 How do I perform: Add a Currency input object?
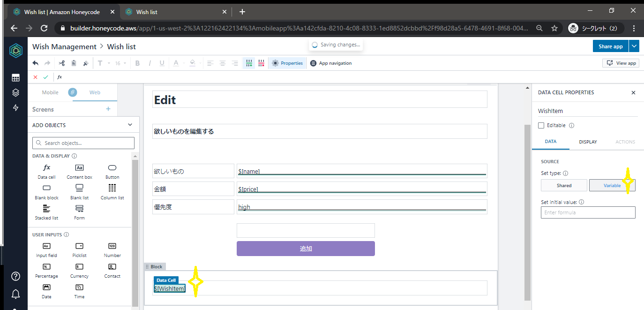(x=79, y=271)
